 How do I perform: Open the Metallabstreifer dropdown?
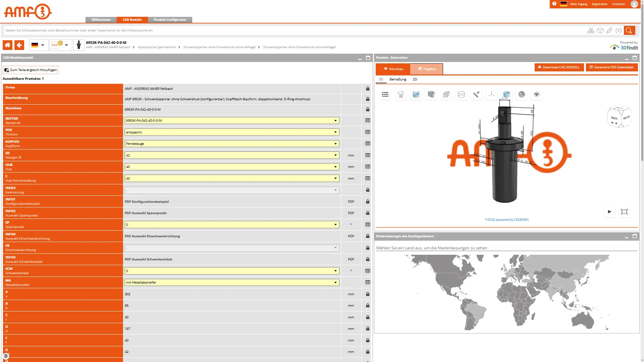tap(232, 283)
